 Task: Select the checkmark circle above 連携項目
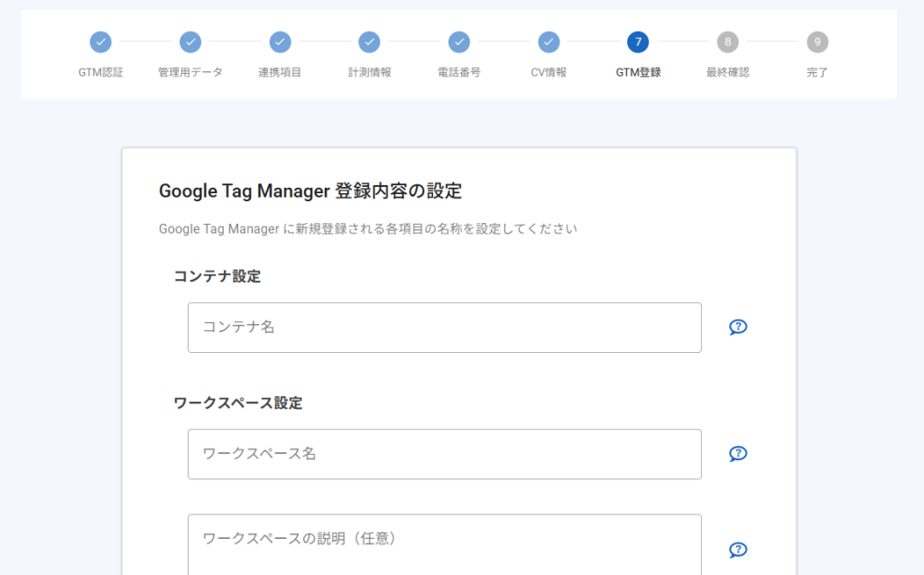coord(280,42)
